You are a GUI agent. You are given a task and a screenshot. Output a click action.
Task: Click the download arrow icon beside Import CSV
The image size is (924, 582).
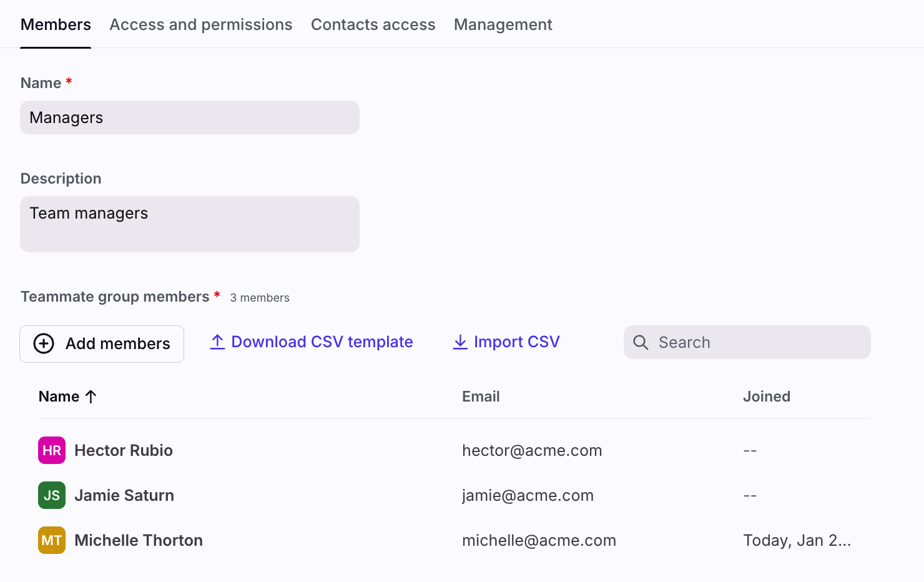460,342
